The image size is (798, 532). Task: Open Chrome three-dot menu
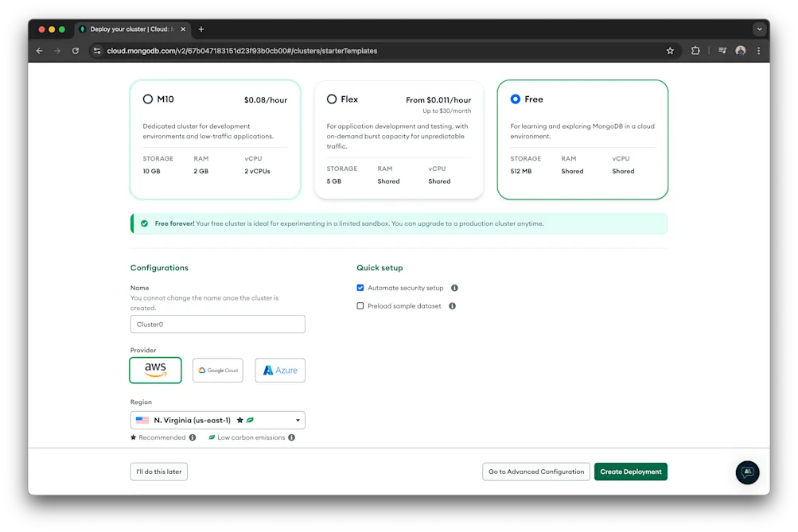758,51
